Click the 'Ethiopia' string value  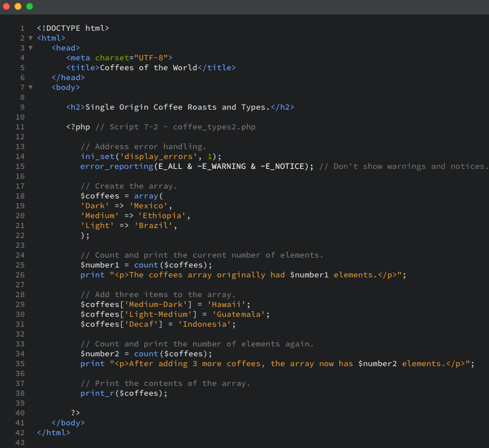(162, 216)
